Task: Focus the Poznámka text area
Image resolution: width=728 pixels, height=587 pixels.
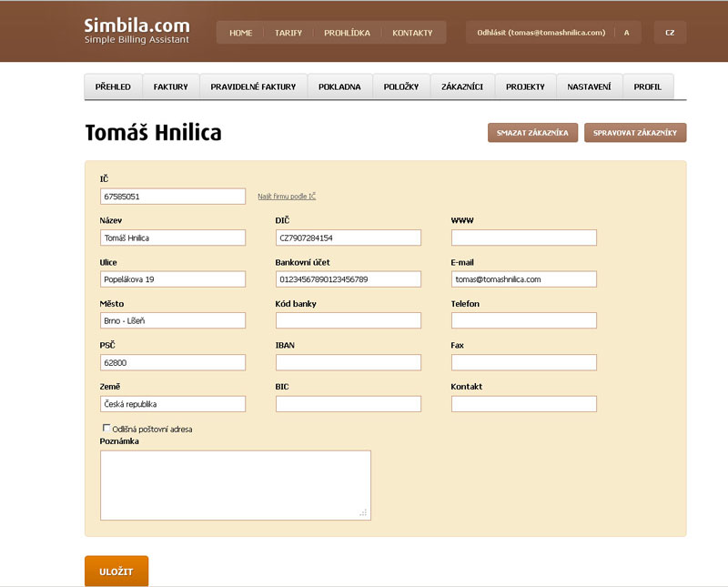Action: point(235,484)
